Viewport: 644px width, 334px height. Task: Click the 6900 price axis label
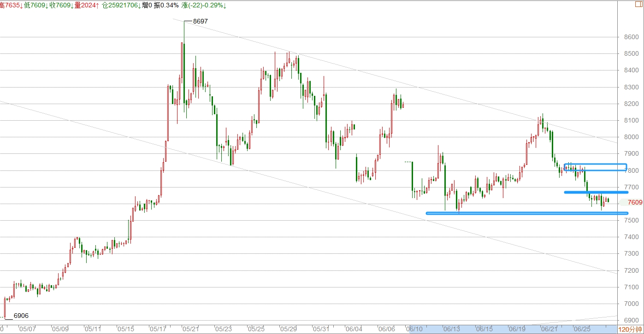[x=632, y=320]
